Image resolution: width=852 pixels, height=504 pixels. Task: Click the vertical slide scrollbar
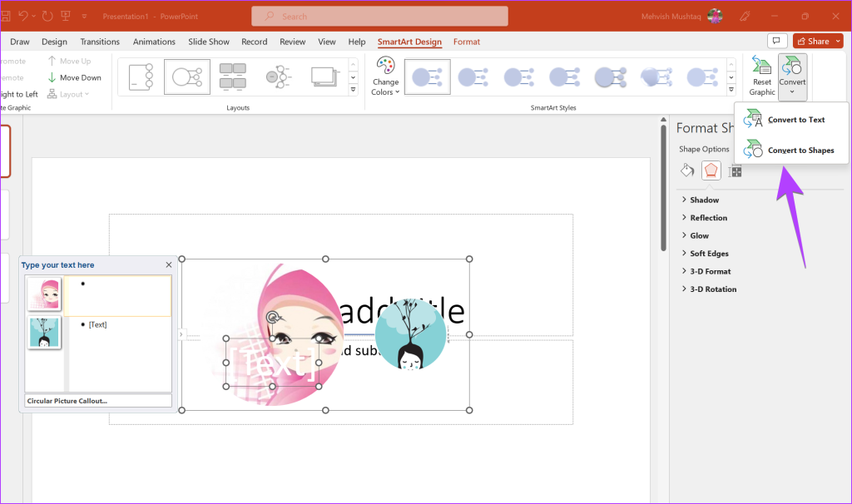click(x=663, y=187)
